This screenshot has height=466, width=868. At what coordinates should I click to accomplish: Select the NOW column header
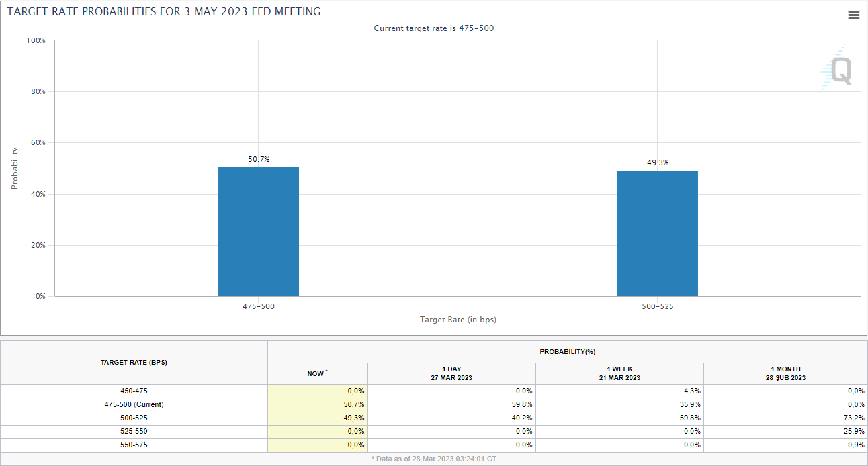(317, 373)
